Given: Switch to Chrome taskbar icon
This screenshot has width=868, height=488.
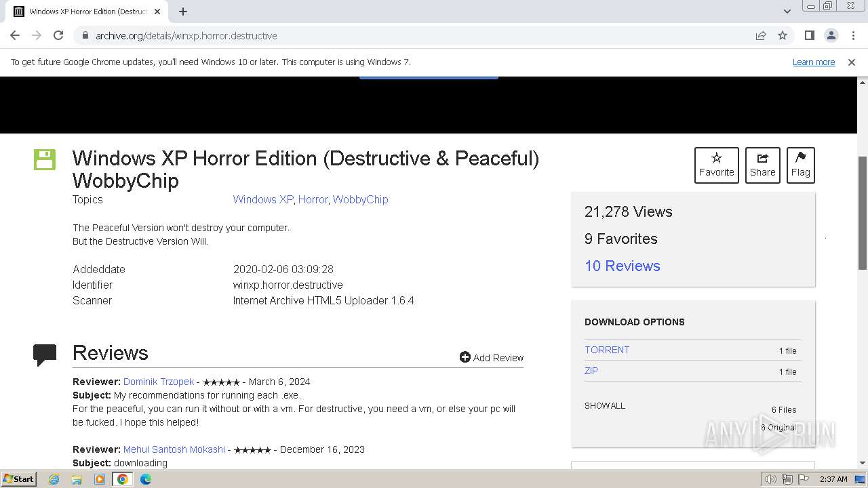Looking at the screenshot, I should point(123,479).
